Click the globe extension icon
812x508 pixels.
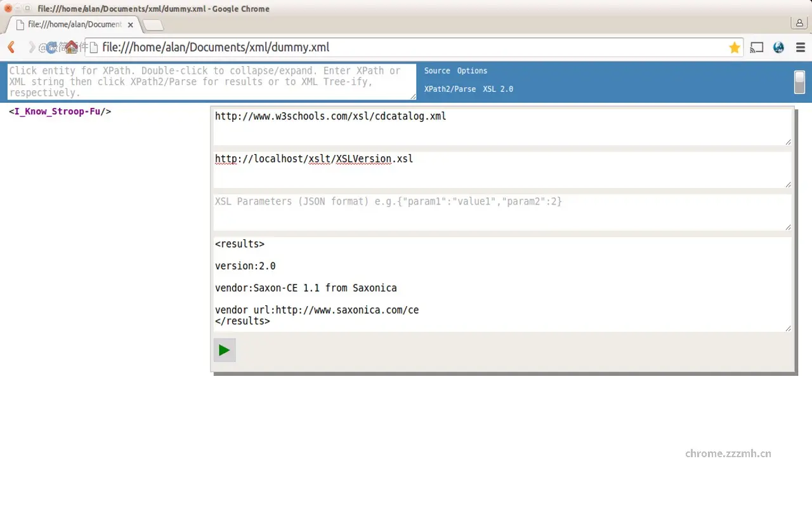[779, 48]
